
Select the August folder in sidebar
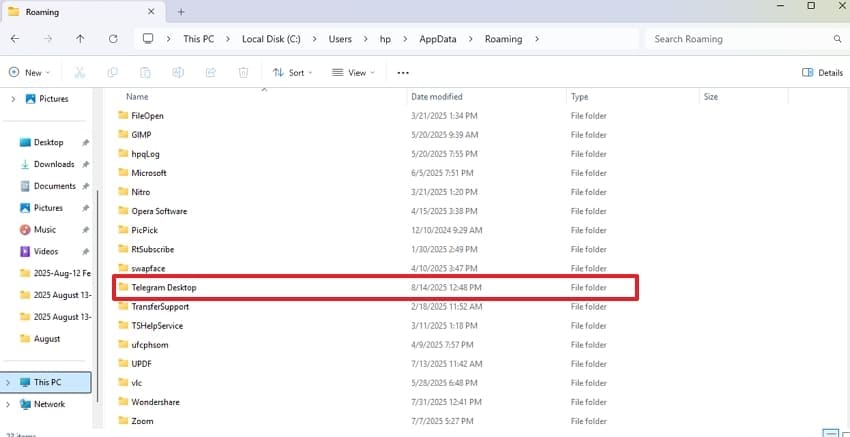pos(47,339)
